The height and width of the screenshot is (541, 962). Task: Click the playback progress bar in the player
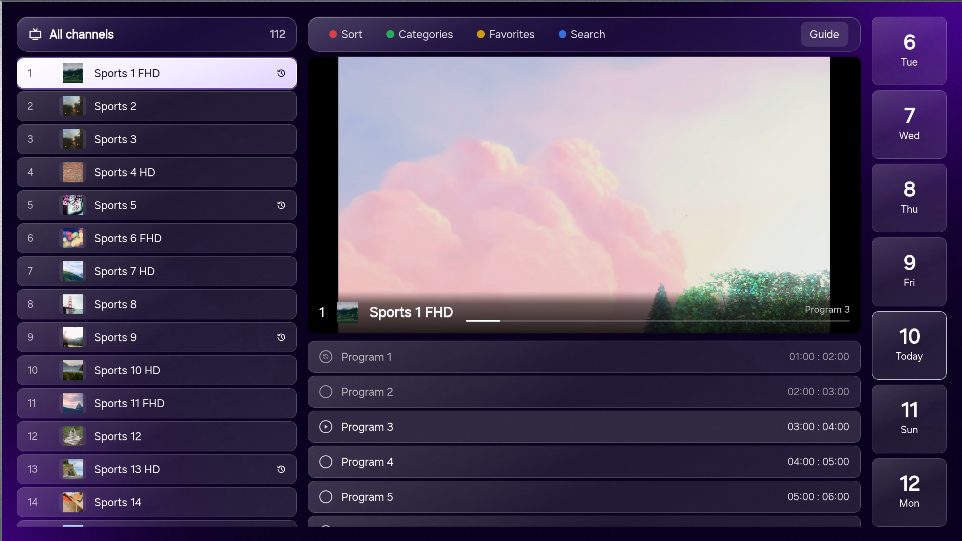click(658, 320)
